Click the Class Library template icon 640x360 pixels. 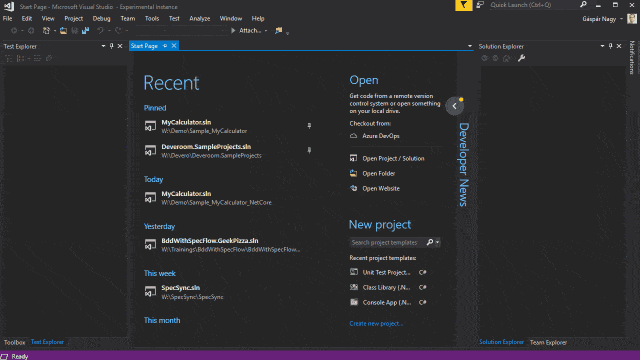point(354,287)
